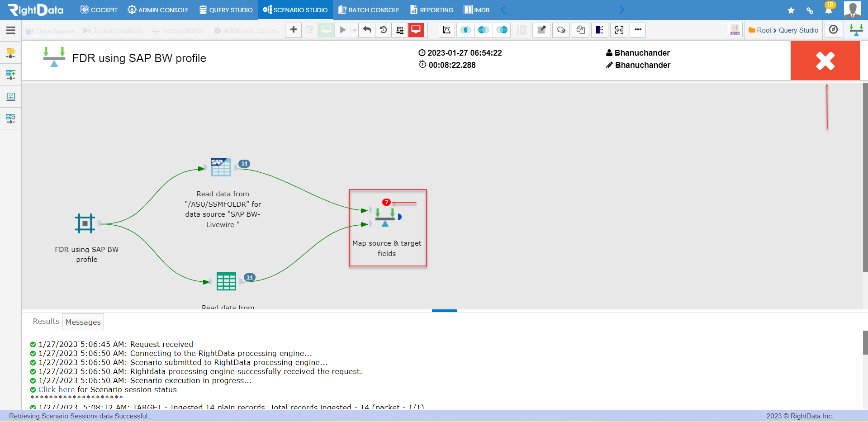Click the Additional Options toolbar button
This screenshot has height=422, width=868.
click(247, 31)
